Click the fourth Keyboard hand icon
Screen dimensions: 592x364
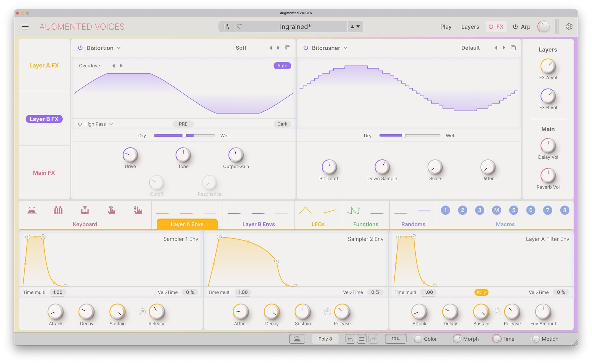[x=112, y=210]
